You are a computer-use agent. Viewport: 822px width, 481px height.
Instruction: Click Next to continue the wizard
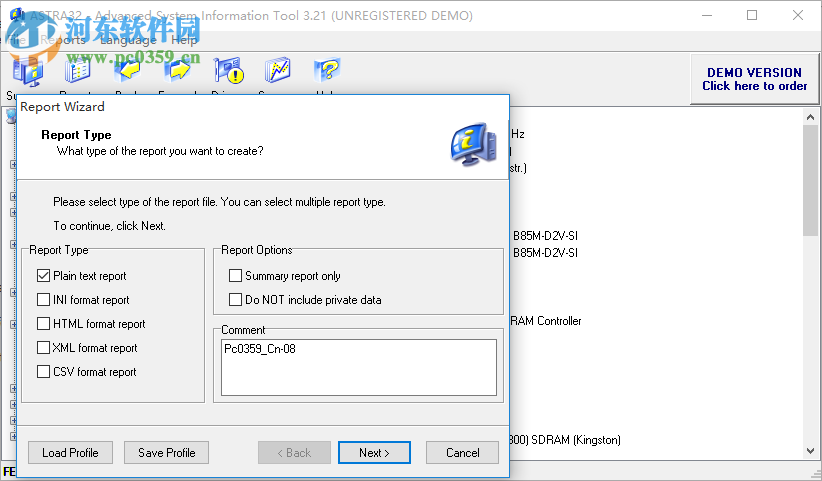(x=374, y=453)
